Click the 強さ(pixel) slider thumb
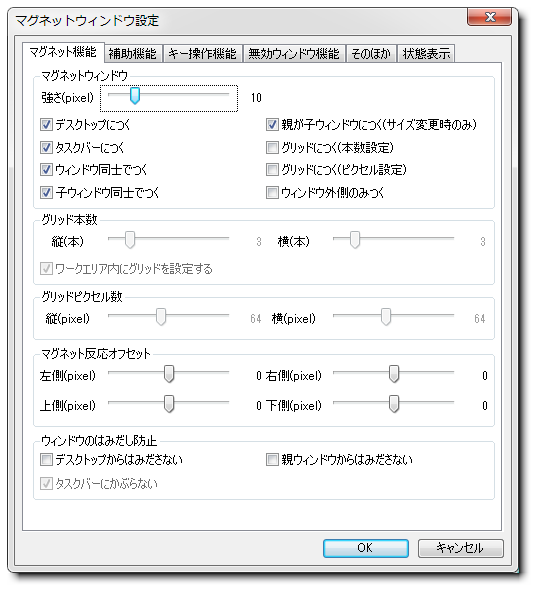Image resolution: width=538 pixels, height=592 pixels. click(x=135, y=96)
